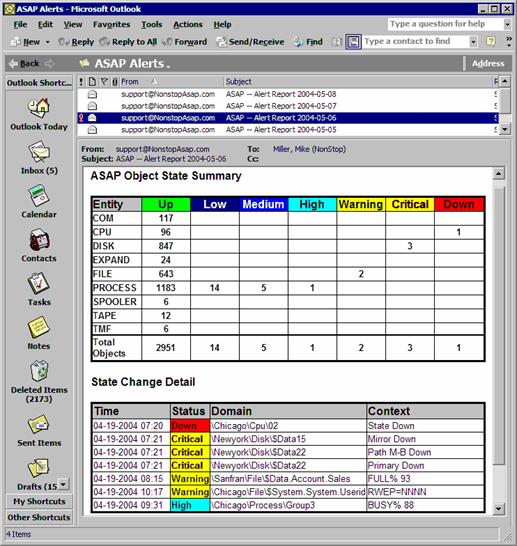The height and width of the screenshot is (546, 517).
Task: Click Send/Receive toolbar button
Action: point(250,42)
